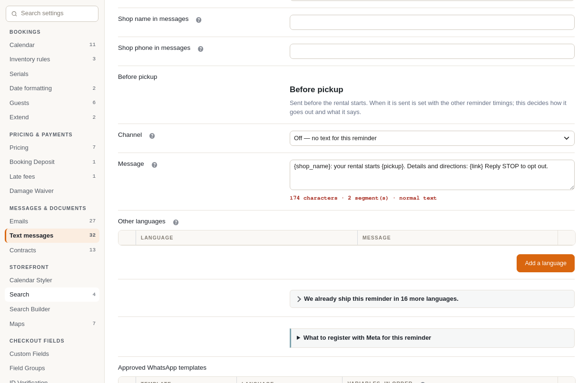Screen dimensions: 588x383
Task: Focus the Search settings box
Action: point(52,14)
